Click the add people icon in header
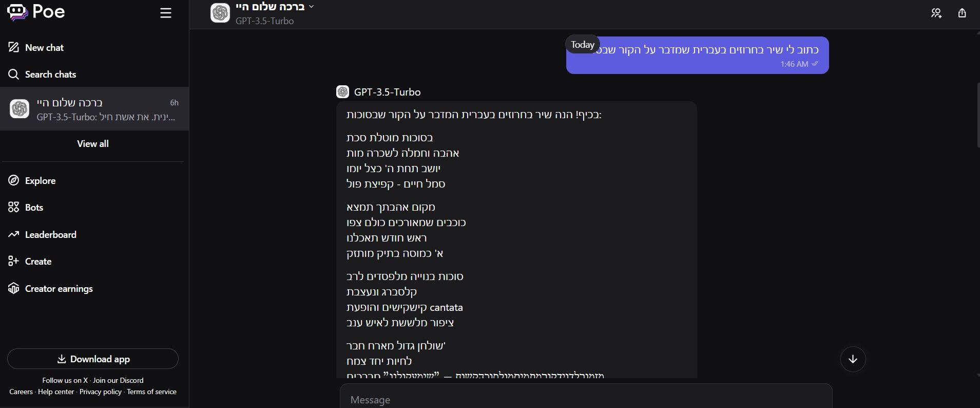The image size is (980, 408). click(936, 13)
